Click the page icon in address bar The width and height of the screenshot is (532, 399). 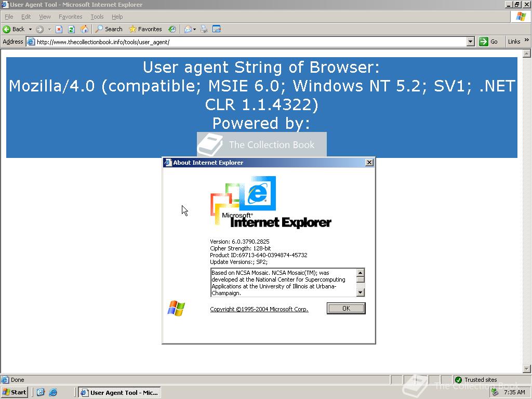31,42
